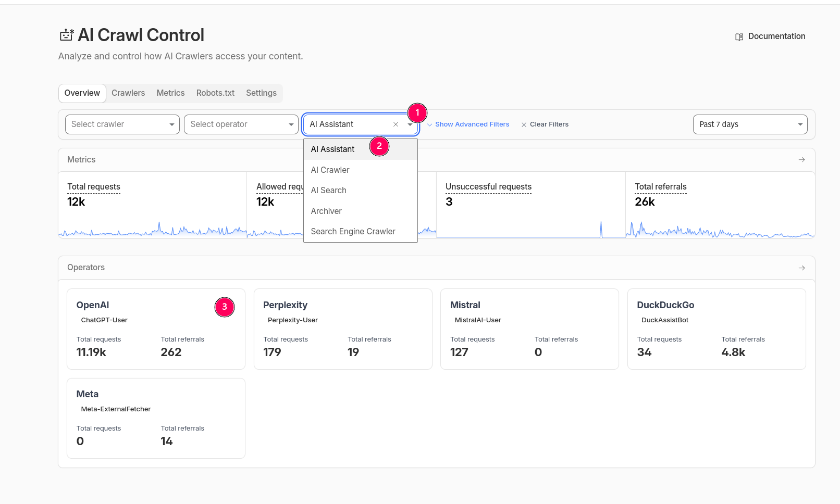Open the Documentation link
The height and width of the screenshot is (504, 840).
[x=776, y=36]
